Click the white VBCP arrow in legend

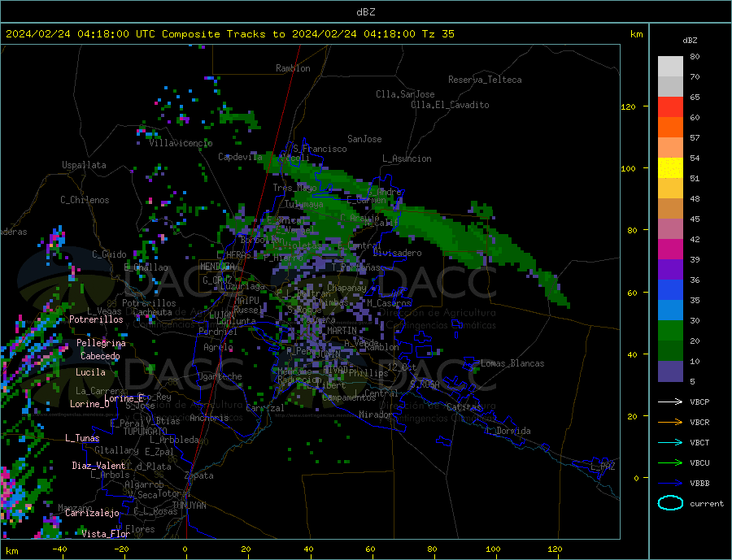click(x=670, y=402)
